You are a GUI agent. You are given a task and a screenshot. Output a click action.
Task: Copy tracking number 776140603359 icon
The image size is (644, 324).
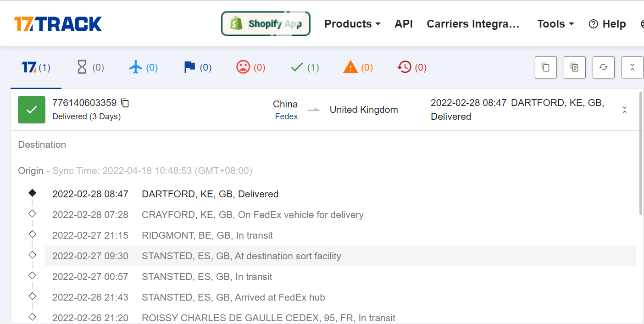[x=125, y=103]
